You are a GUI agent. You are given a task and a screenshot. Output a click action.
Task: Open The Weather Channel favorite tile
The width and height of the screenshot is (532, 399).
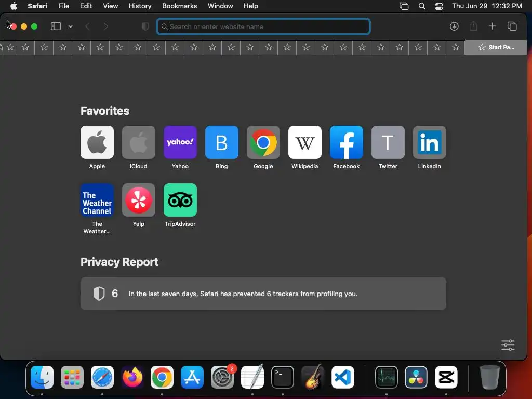pos(97,200)
